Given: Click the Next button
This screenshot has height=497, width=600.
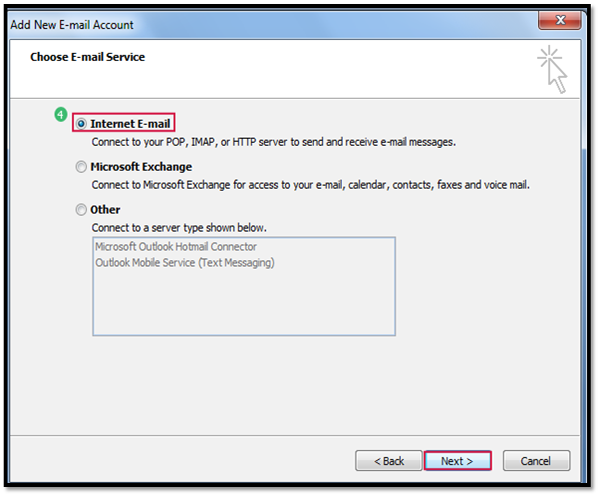Looking at the screenshot, I should (x=458, y=461).
